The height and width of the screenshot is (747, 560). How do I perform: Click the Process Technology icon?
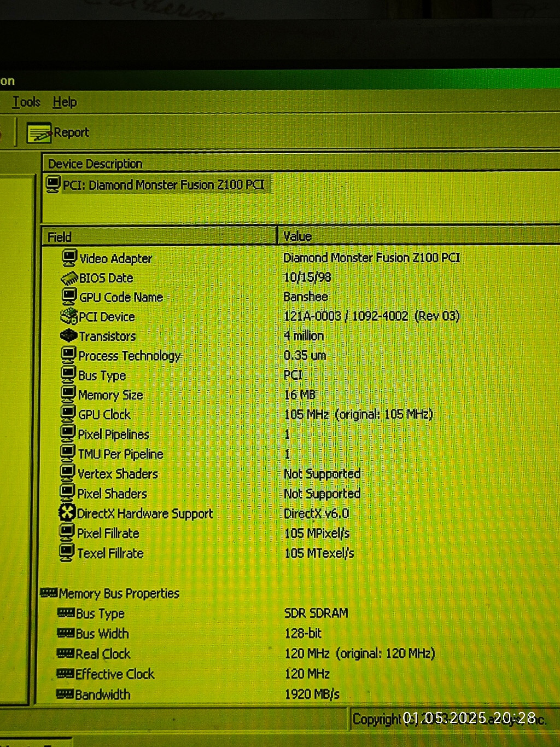pos(68,355)
